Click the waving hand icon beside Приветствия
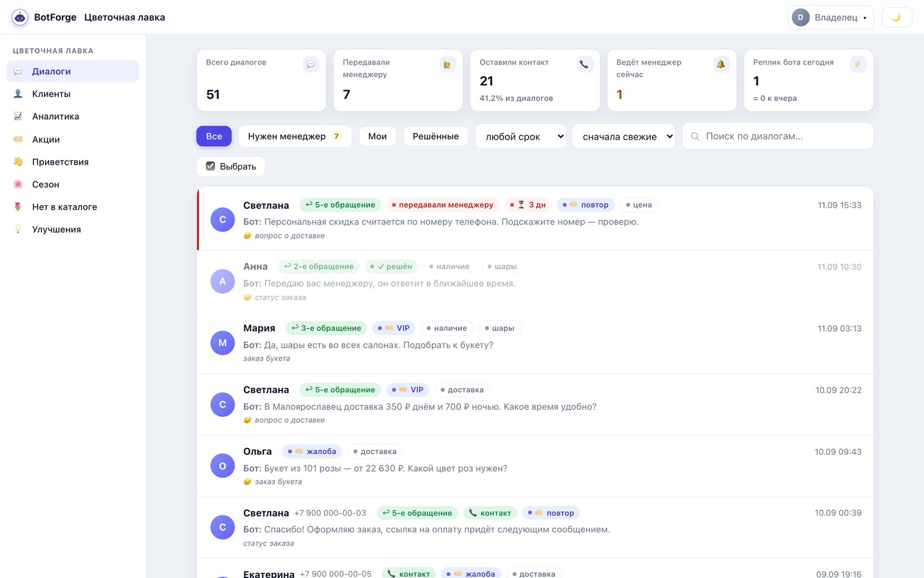Screen dimensions: 924x578 coord(18,162)
